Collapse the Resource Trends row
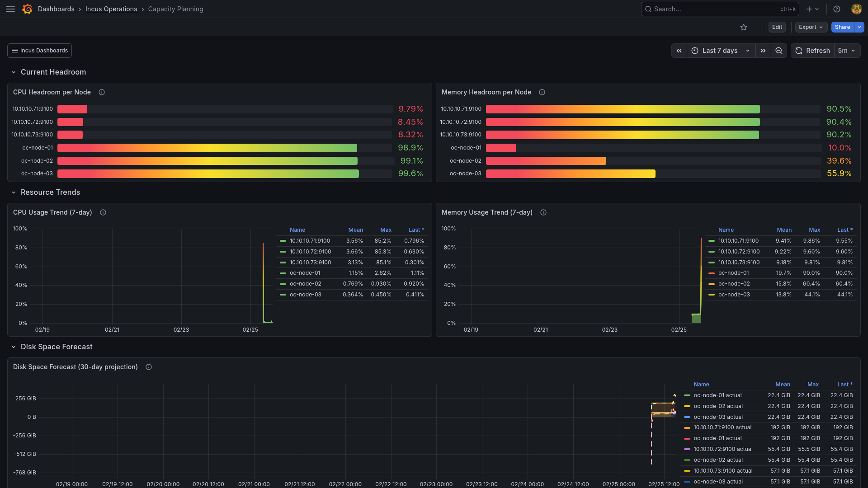This screenshot has height=488, width=868. [14, 192]
